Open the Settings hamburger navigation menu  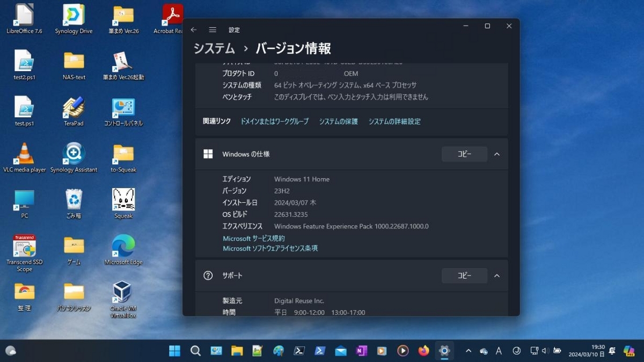coord(213,30)
